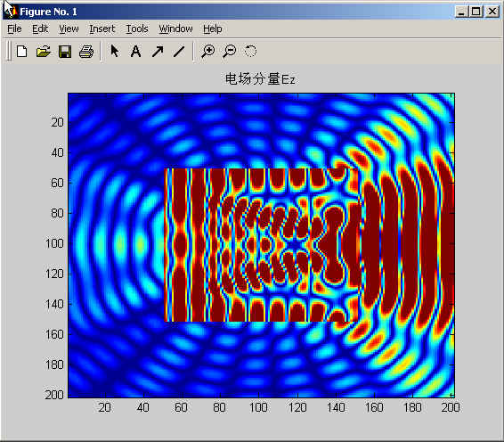Select the Insert Line tool
The image size is (504, 442).
click(x=179, y=51)
